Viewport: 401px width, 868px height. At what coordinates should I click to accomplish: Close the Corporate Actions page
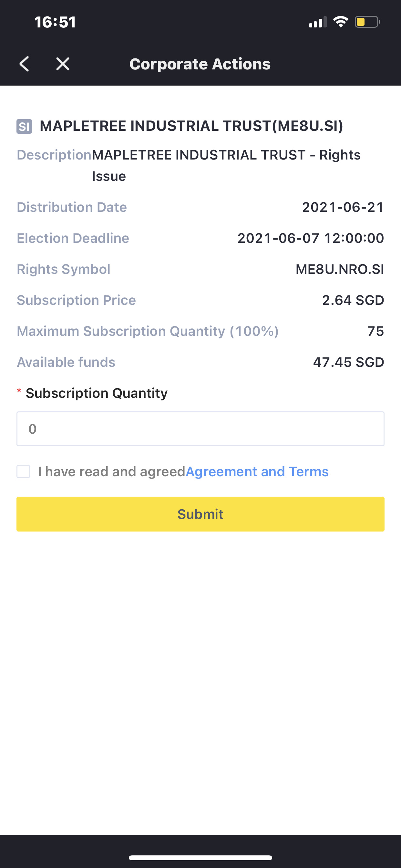[x=63, y=64]
